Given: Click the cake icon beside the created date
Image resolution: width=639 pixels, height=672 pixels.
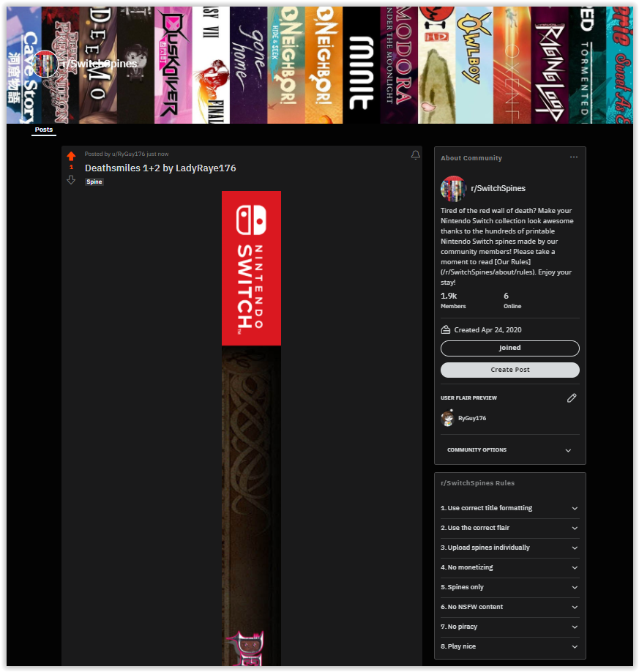Looking at the screenshot, I should click(x=446, y=329).
